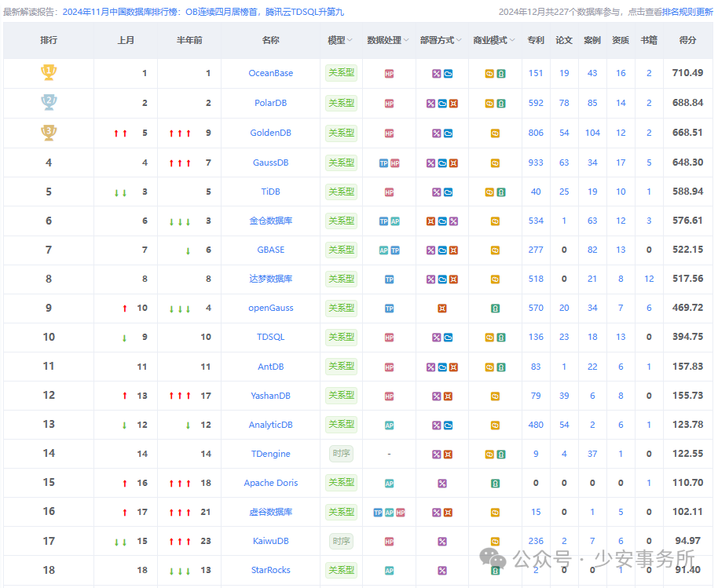Click the HP icon in AntDB row
The image size is (718, 588).
(x=389, y=367)
